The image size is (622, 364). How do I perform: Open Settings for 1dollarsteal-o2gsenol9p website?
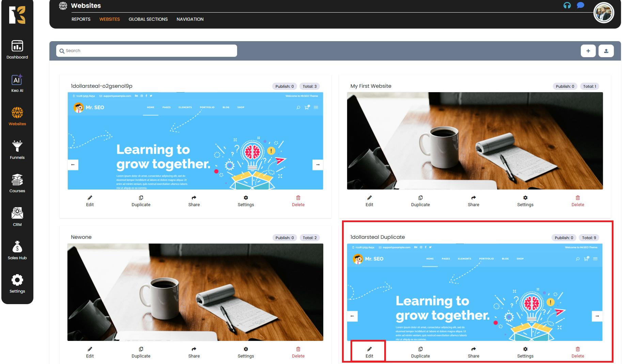coord(246,201)
